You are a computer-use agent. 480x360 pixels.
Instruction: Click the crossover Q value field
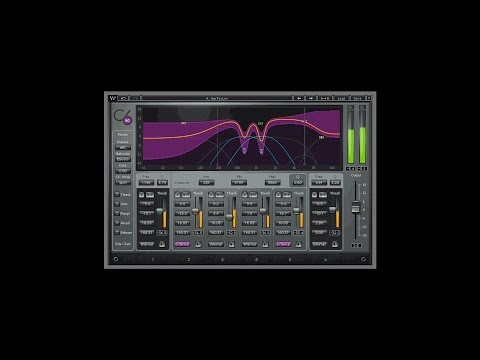point(298,183)
